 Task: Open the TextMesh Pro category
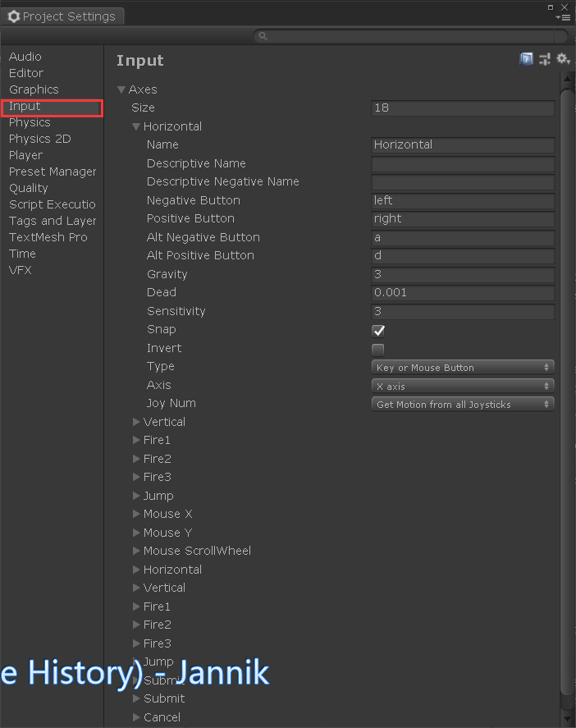48,237
